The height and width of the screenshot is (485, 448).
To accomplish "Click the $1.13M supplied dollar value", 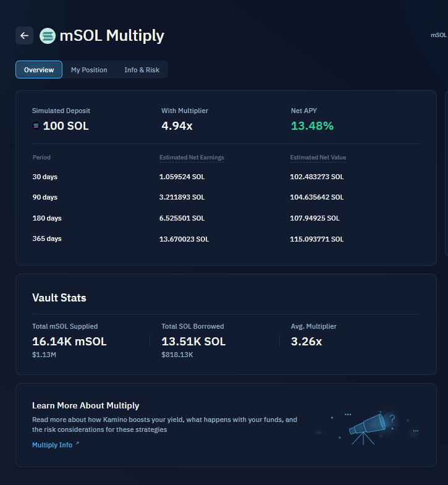I will (44, 355).
